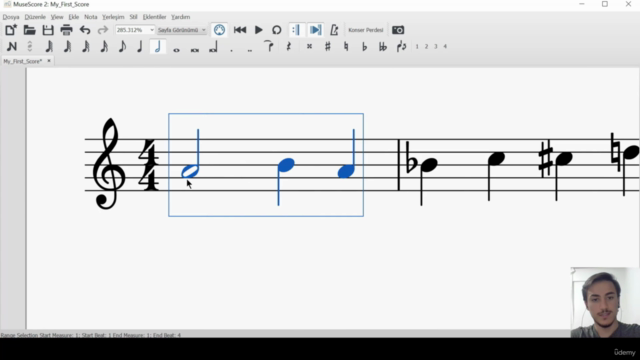Toggle loop playback
Screen dimensions: 640x360
[x=277, y=30]
